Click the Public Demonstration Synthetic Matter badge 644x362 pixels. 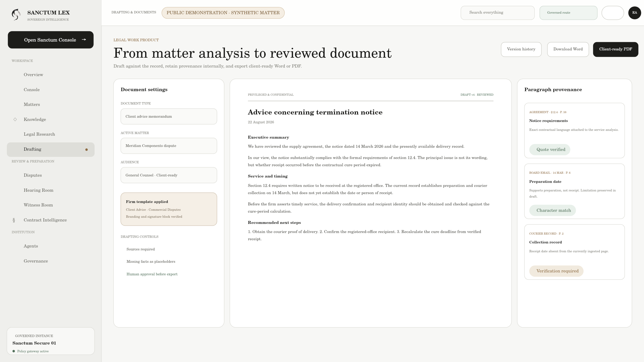pyautogui.click(x=223, y=13)
